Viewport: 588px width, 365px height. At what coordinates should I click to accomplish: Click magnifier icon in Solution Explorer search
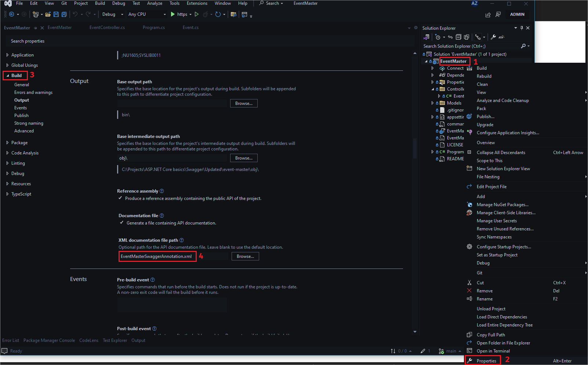[x=523, y=46]
